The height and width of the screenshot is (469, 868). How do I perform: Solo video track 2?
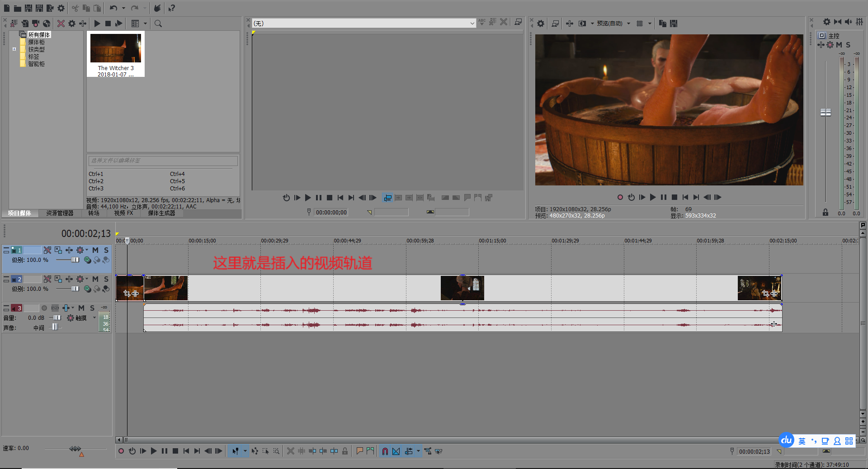coord(106,279)
